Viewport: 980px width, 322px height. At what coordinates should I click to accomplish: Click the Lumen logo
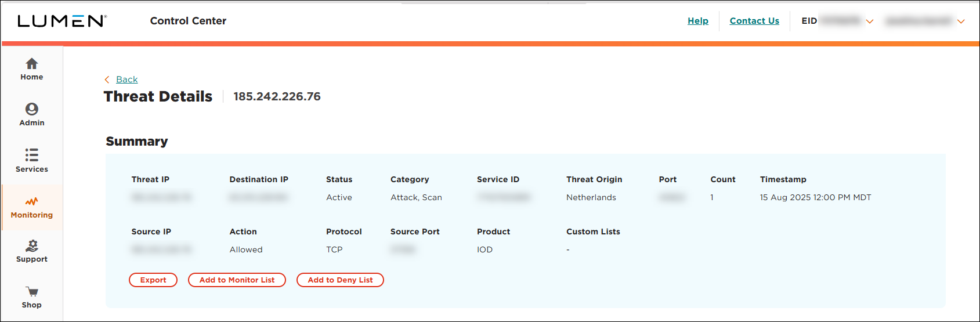point(62,21)
